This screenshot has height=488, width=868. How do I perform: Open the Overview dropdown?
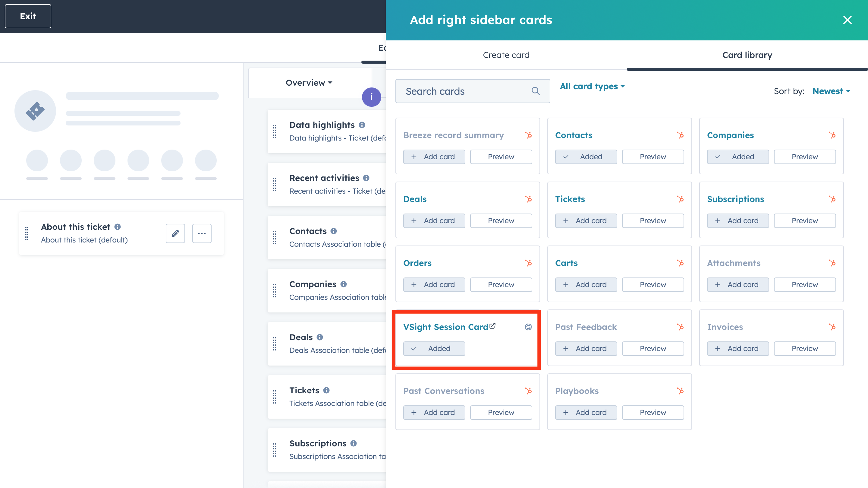pos(309,83)
